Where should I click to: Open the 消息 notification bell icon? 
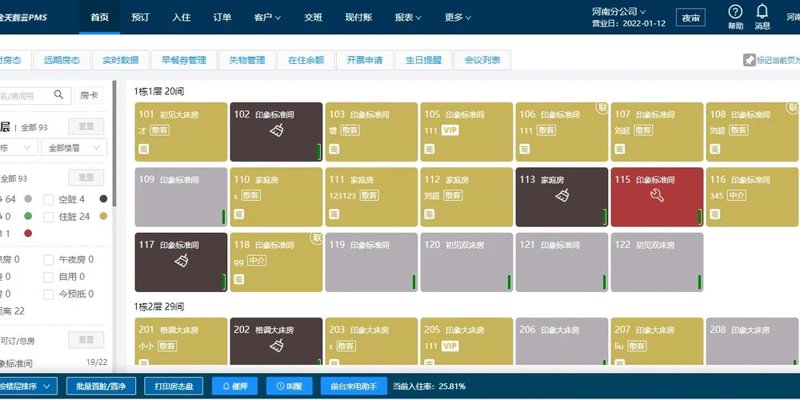762,11
